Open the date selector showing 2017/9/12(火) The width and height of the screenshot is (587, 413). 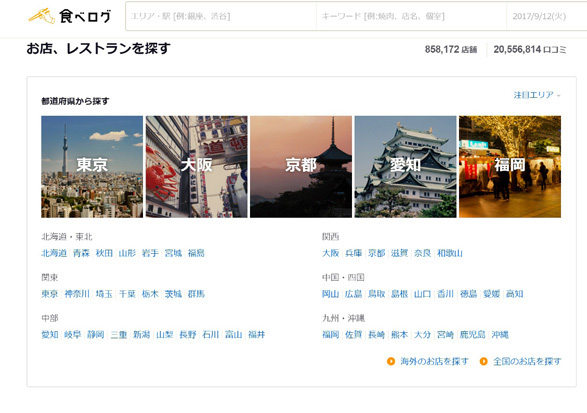click(546, 16)
